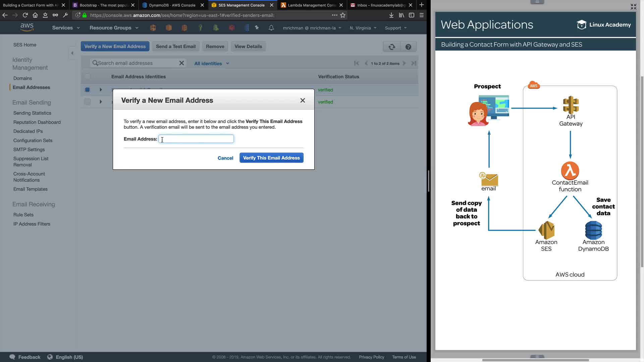Close the Verify a New Email Address dialog

[x=303, y=100]
